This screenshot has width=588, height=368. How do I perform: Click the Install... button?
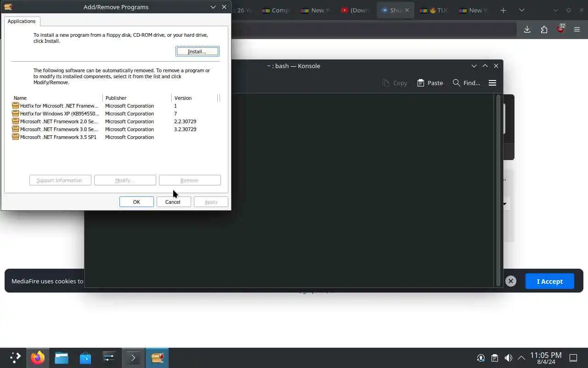198,51
